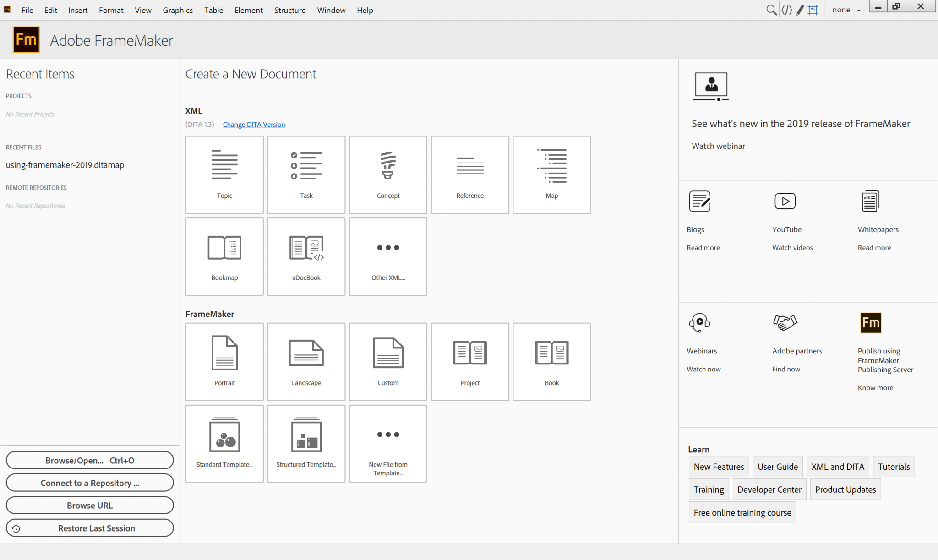Click Change DITA Version link

(253, 124)
